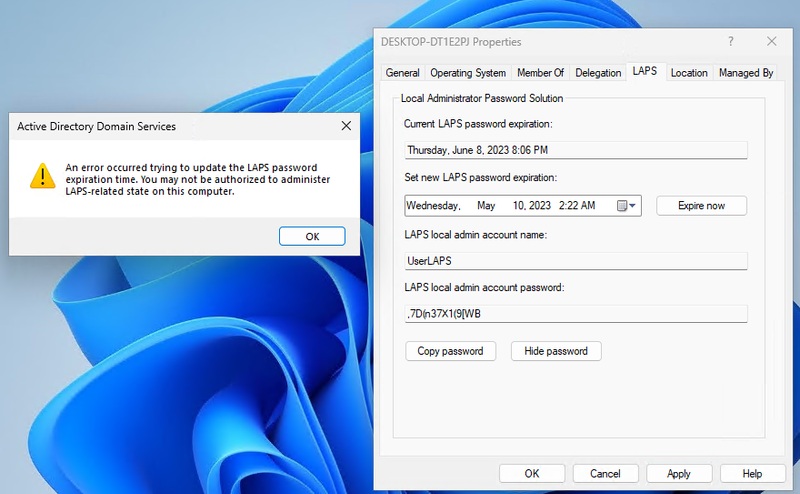Viewport: 800px width, 494px height.
Task: Click the UserLAPS account name field
Action: (x=576, y=261)
